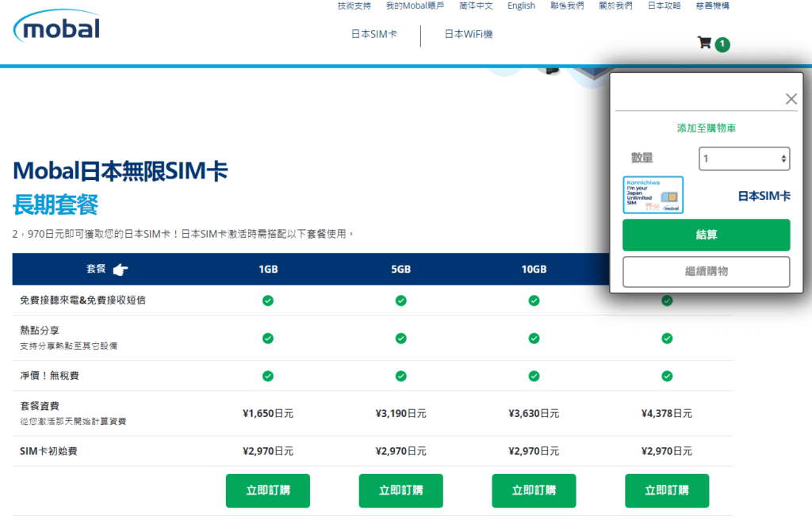812x524 pixels.
Task: Click the 長期套餐 heading
Action: click(x=56, y=205)
